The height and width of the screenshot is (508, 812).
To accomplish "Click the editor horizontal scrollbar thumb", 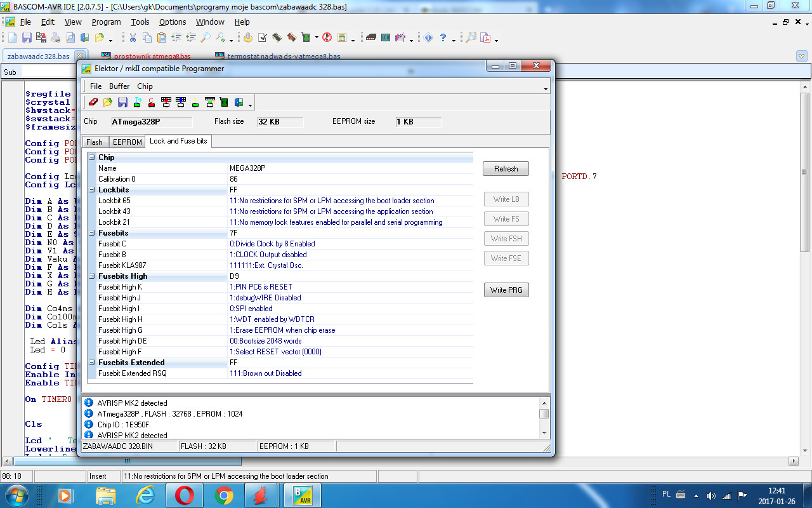I will tap(127, 461).
